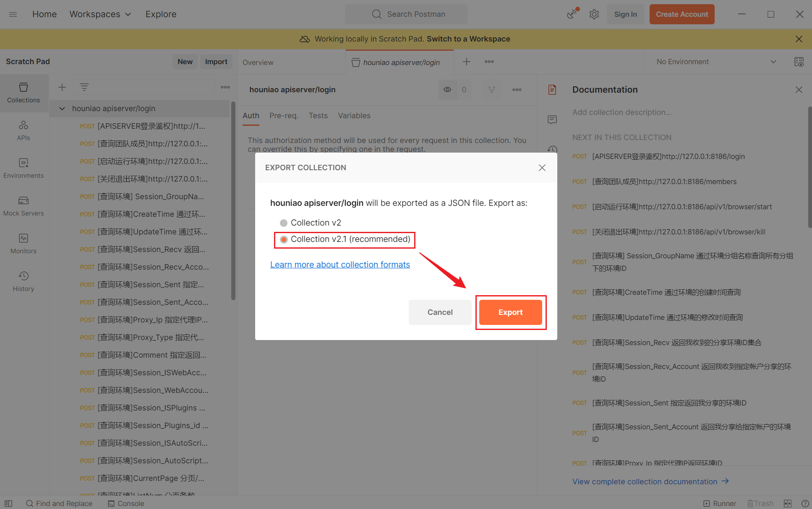Open Find and Replace in the status bar

(x=59, y=503)
